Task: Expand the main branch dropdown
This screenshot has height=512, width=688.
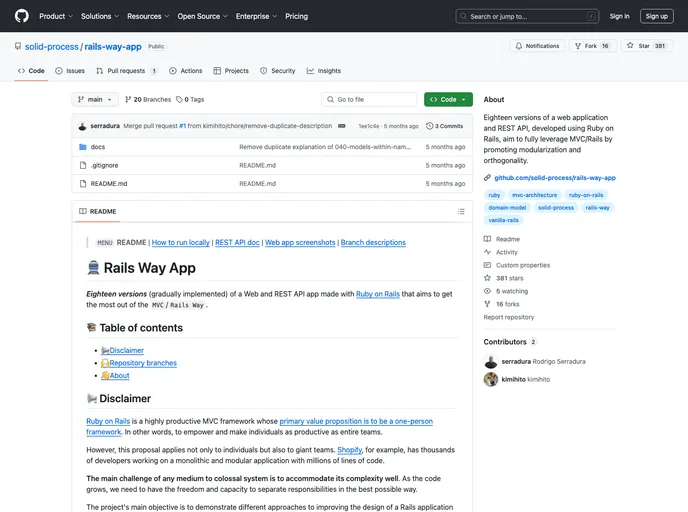Action: pyautogui.click(x=96, y=100)
